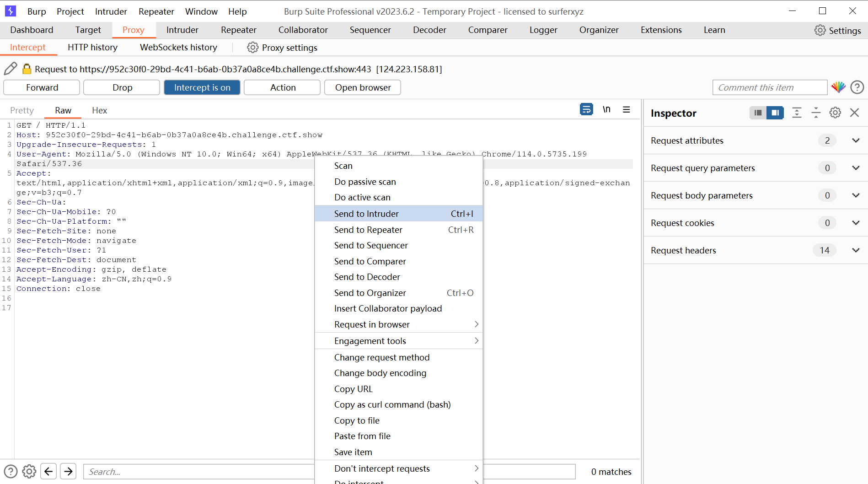This screenshot has height=484, width=868.
Task: Select Paste from file
Action: 399,436
